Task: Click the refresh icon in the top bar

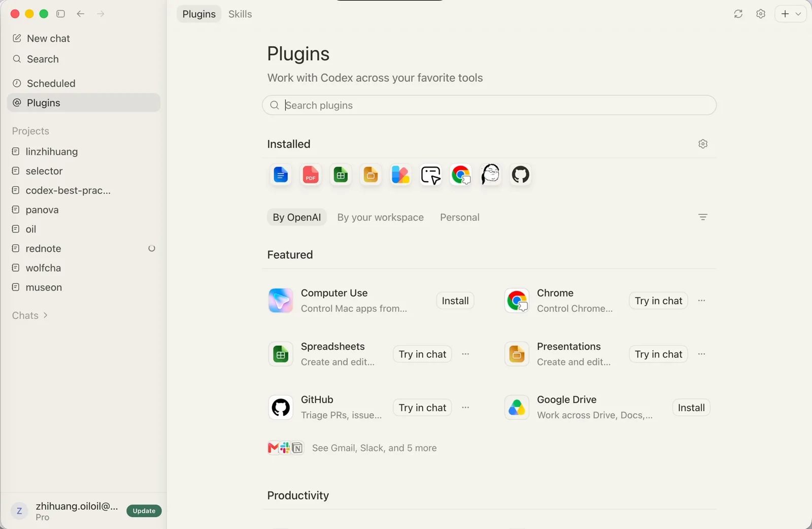Action: pyautogui.click(x=738, y=14)
